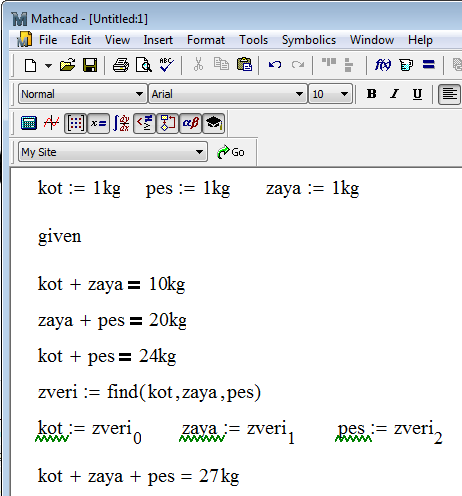Image resolution: width=462 pixels, height=496 pixels.
Task: Click equation 'kot + zaya = 10kg'
Action: 111,284
